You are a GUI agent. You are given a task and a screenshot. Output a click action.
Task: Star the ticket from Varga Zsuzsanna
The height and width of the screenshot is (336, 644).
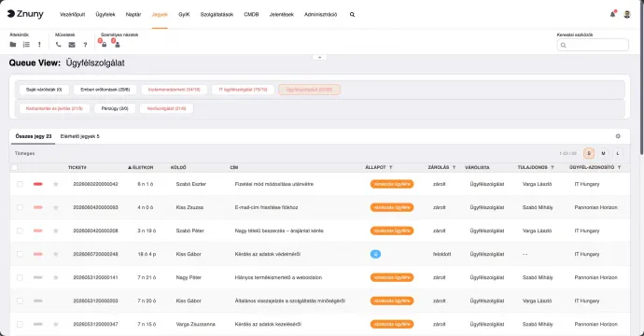tap(56, 324)
